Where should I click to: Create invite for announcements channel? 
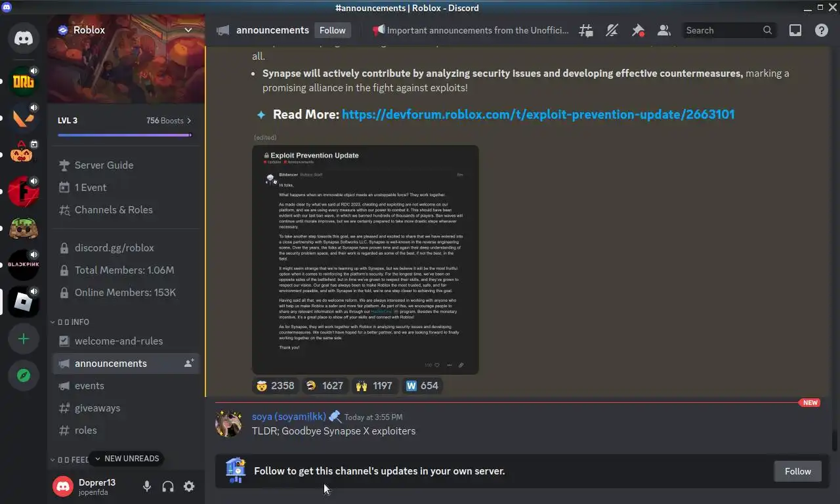click(189, 364)
